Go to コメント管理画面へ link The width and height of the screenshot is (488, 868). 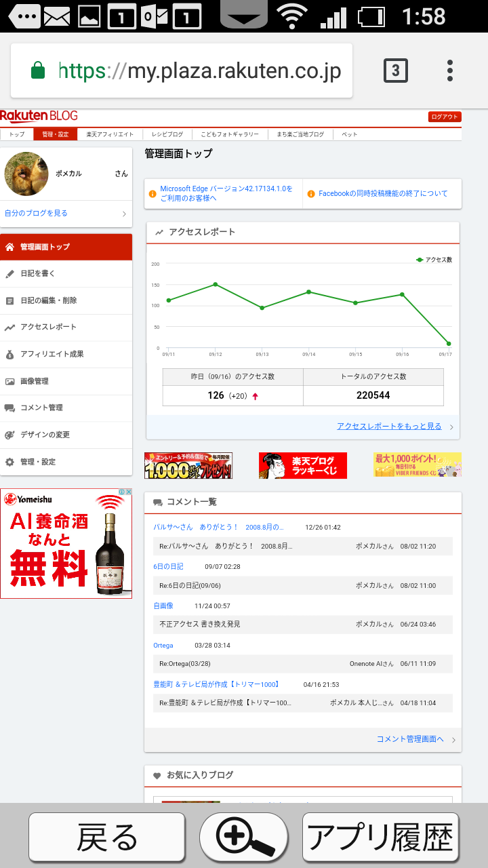pos(410,739)
